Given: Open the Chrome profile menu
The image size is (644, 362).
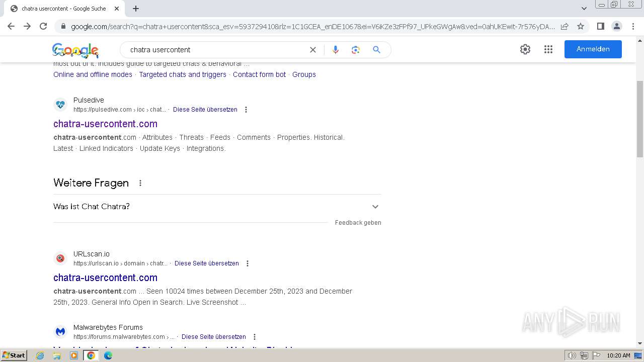Looking at the screenshot, I should [x=616, y=26].
